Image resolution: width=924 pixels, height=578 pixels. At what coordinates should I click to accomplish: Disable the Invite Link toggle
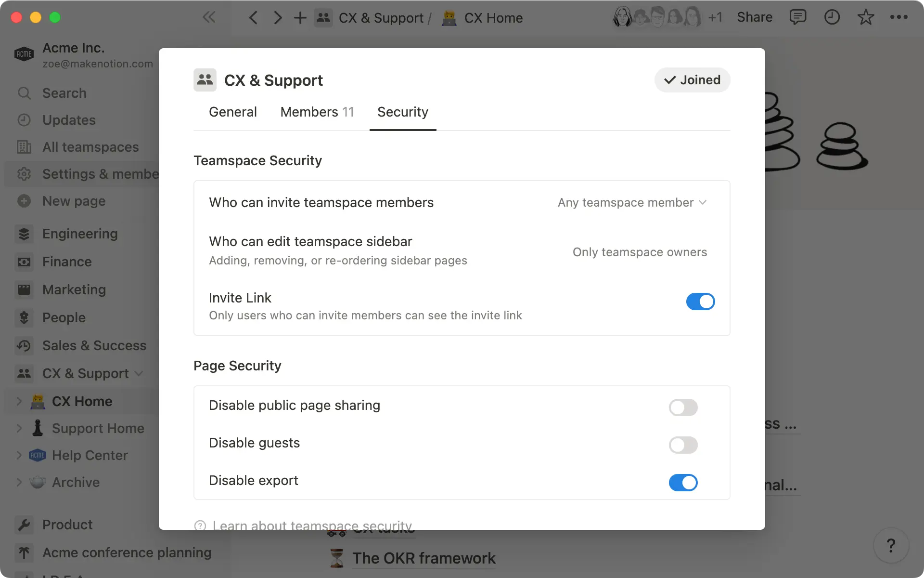[x=701, y=302]
